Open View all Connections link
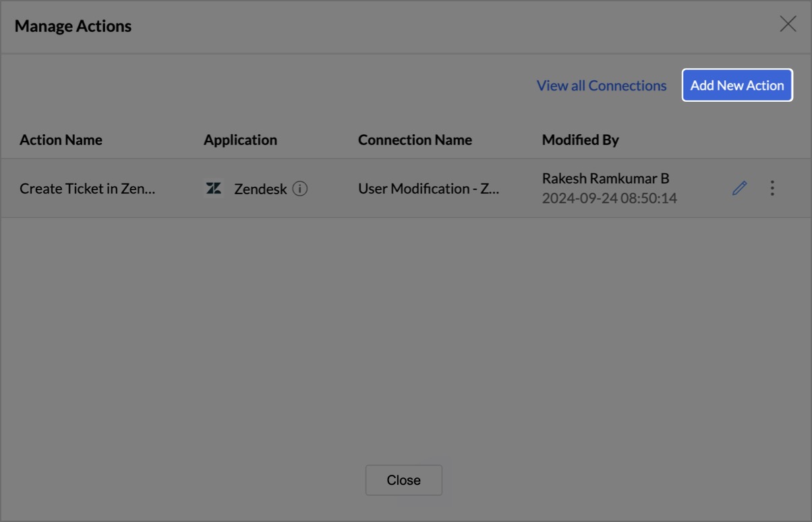This screenshot has height=522, width=812. point(602,86)
